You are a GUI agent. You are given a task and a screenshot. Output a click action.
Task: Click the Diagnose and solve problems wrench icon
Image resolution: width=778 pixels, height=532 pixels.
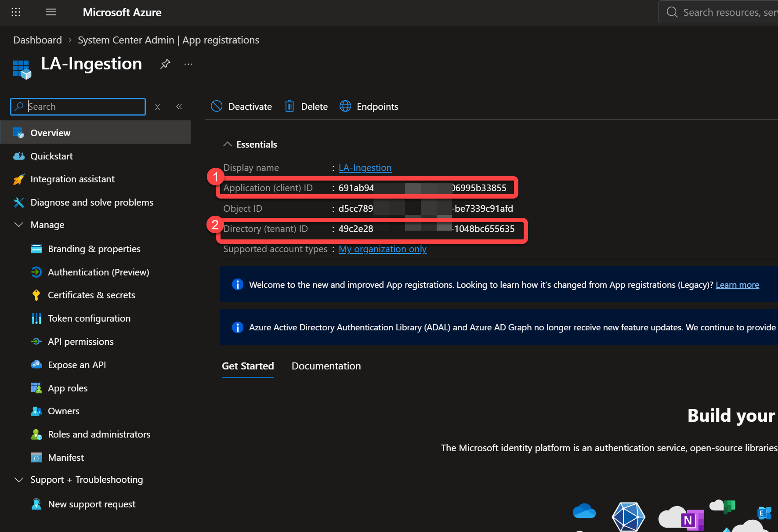pos(18,203)
